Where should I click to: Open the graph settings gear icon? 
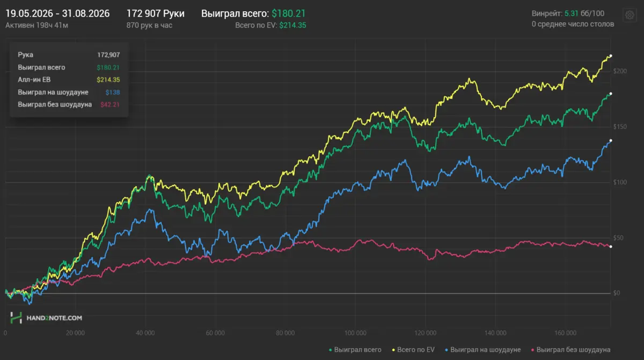628,15
